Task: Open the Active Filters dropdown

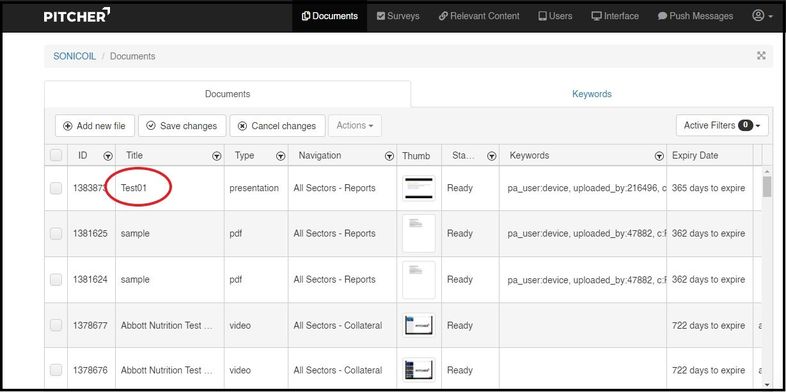Action: pos(722,125)
